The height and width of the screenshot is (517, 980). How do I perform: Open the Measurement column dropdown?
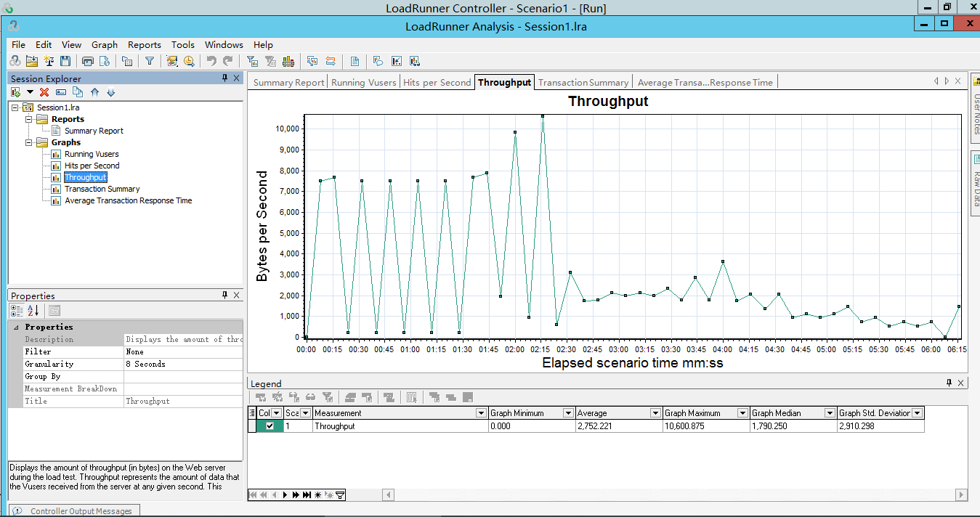(x=481, y=413)
